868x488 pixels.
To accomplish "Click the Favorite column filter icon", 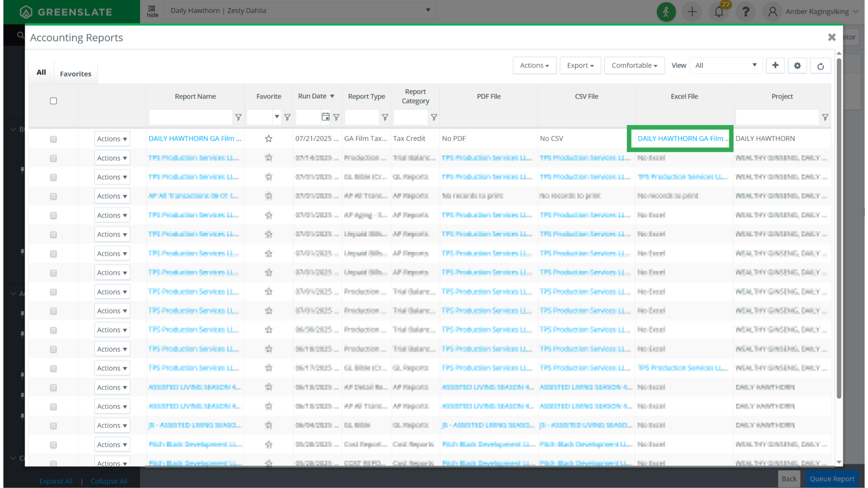I will tap(287, 117).
